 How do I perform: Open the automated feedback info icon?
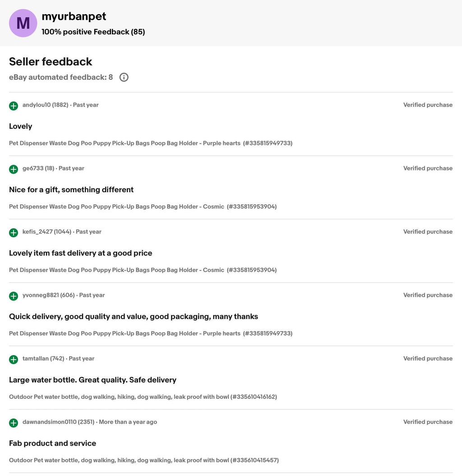tap(124, 78)
